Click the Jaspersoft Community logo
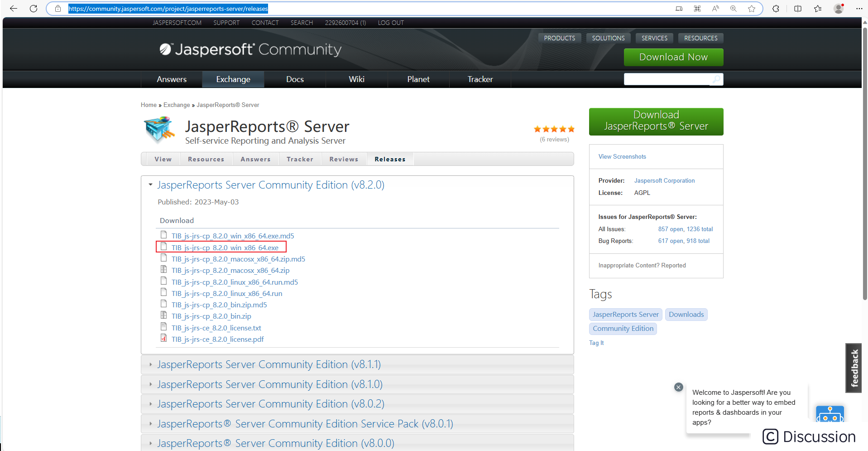The image size is (868, 451). click(249, 49)
